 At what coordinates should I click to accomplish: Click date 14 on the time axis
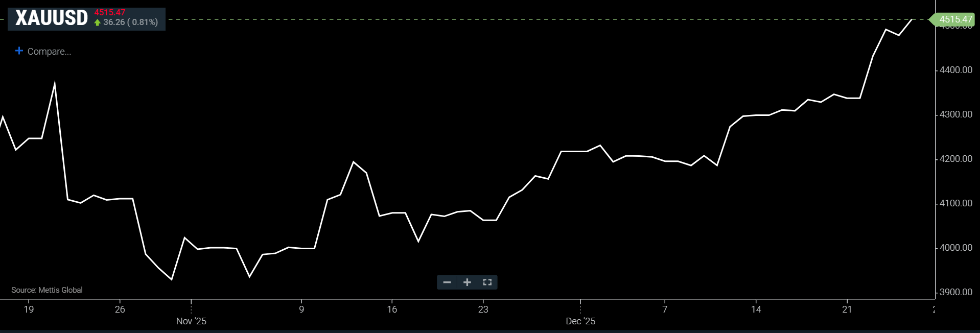756,310
